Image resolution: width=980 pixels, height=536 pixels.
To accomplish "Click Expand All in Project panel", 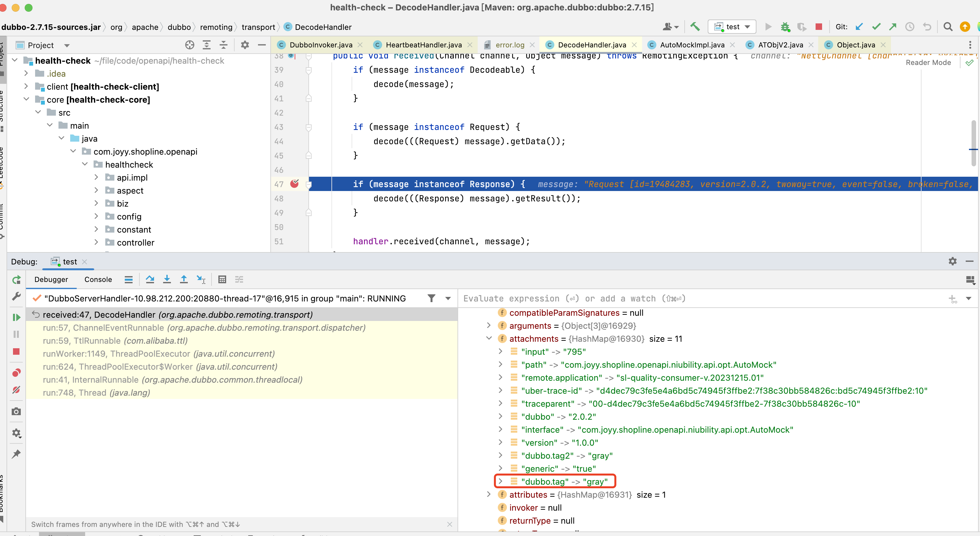I will click(207, 45).
